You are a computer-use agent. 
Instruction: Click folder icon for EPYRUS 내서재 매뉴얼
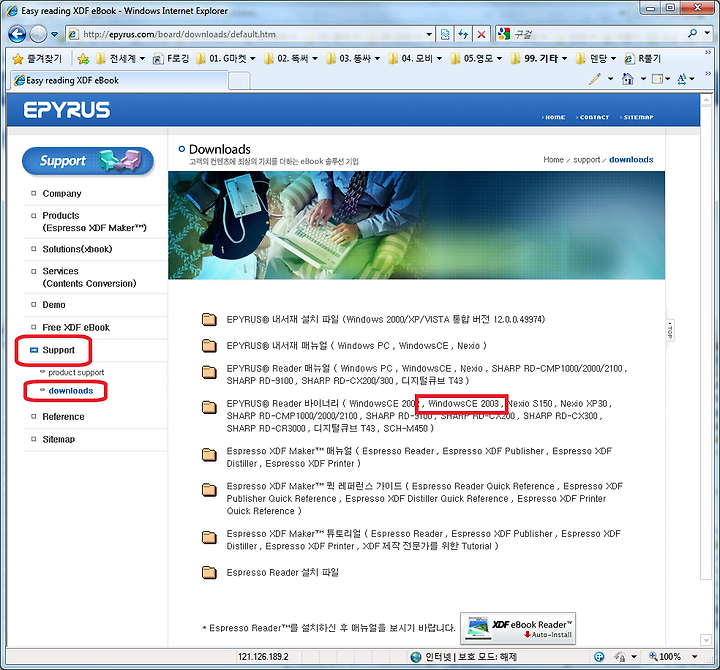point(209,345)
